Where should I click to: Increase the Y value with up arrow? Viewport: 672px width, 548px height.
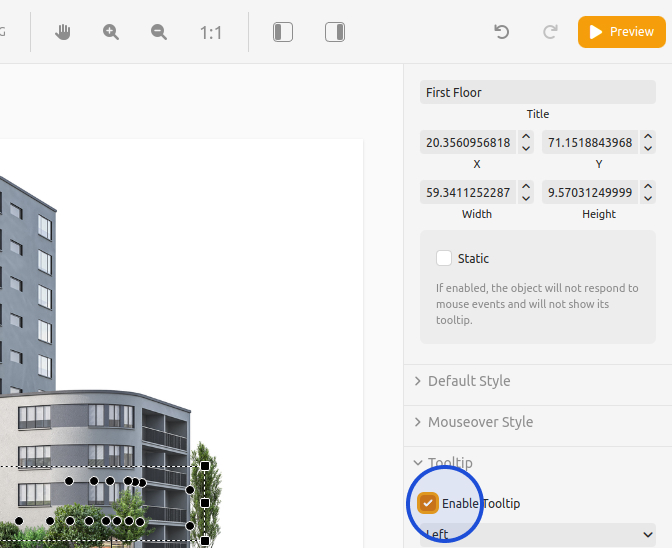(648, 137)
